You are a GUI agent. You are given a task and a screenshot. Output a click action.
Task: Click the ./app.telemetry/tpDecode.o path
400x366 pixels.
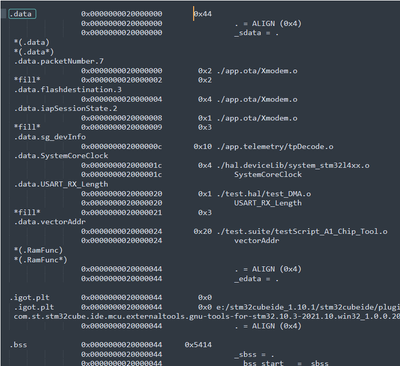tap(275, 146)
